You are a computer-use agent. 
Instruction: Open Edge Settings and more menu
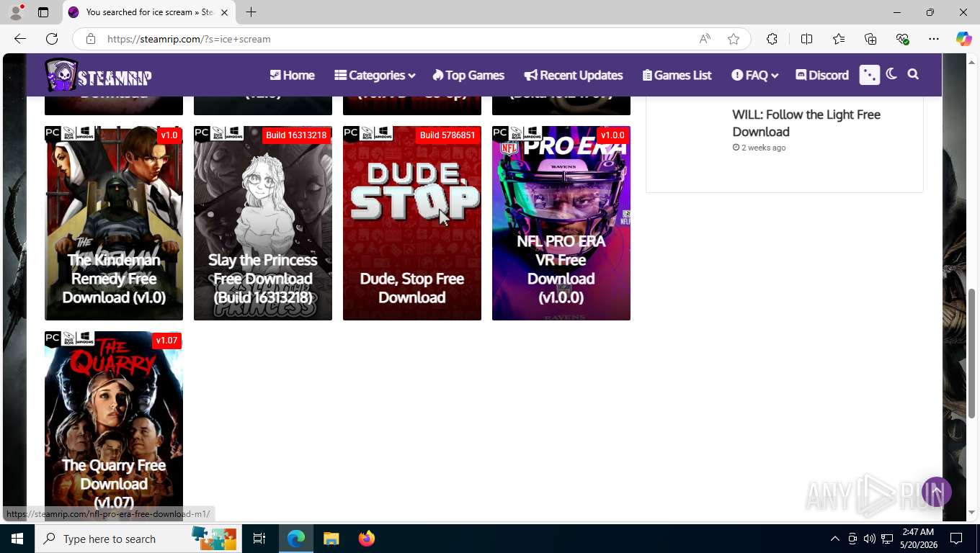pyautogui.click(x=934, y=39)
